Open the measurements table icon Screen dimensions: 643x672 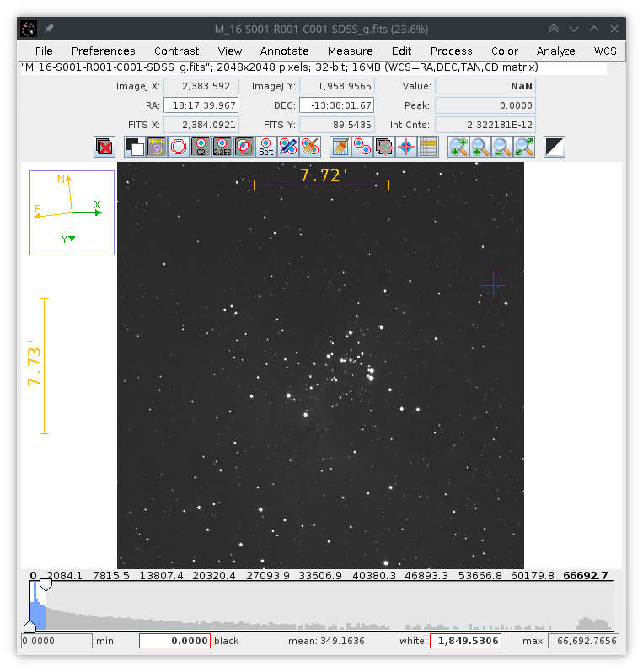pos(428,147)
